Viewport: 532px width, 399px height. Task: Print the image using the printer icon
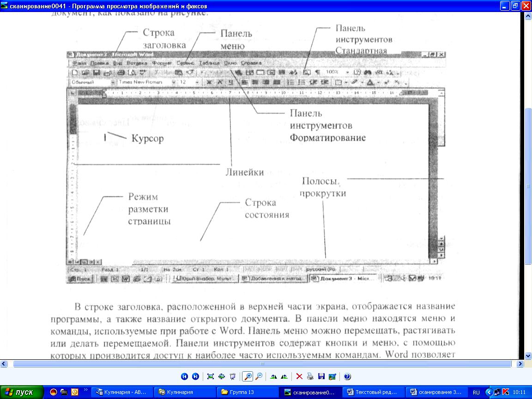coord(310,376)
